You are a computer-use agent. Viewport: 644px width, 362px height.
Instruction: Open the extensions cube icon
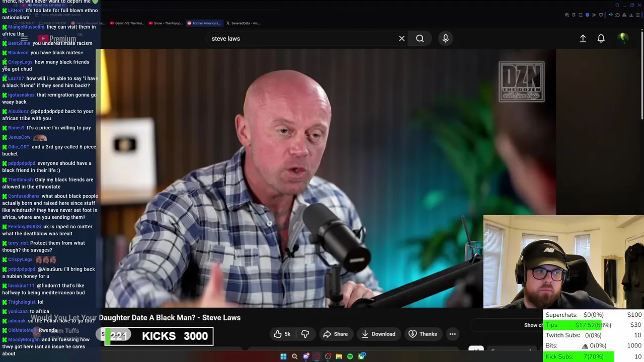pyautogui.click(x=617, y=15)
